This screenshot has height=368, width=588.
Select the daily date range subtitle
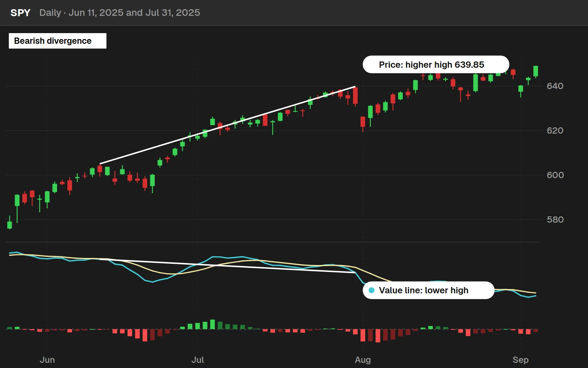(x=119, y=13)
